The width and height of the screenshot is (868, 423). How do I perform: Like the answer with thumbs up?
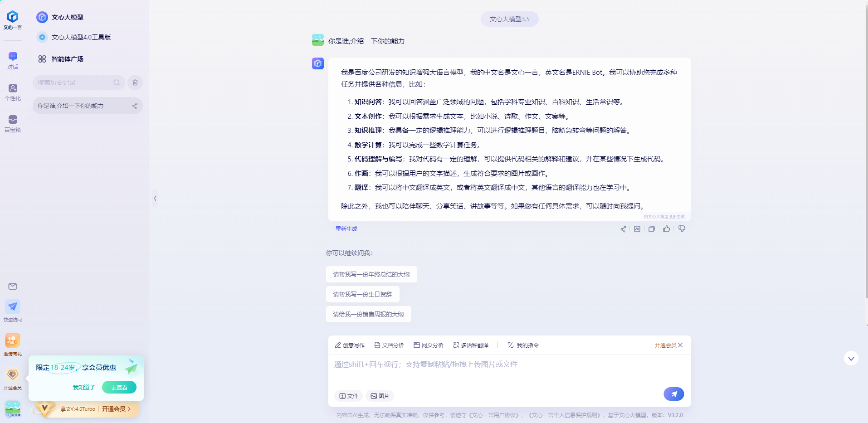point(667,229)
